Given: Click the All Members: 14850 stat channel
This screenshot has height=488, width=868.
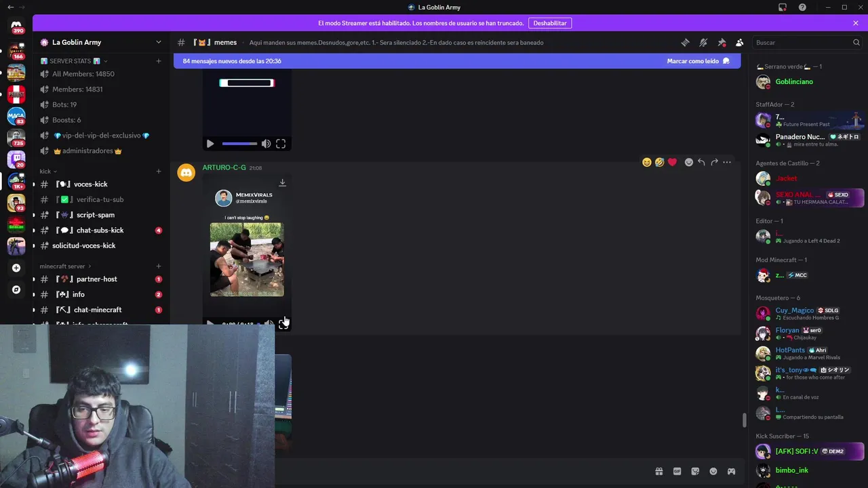Looking at the screenshot, I should (101, 74).
